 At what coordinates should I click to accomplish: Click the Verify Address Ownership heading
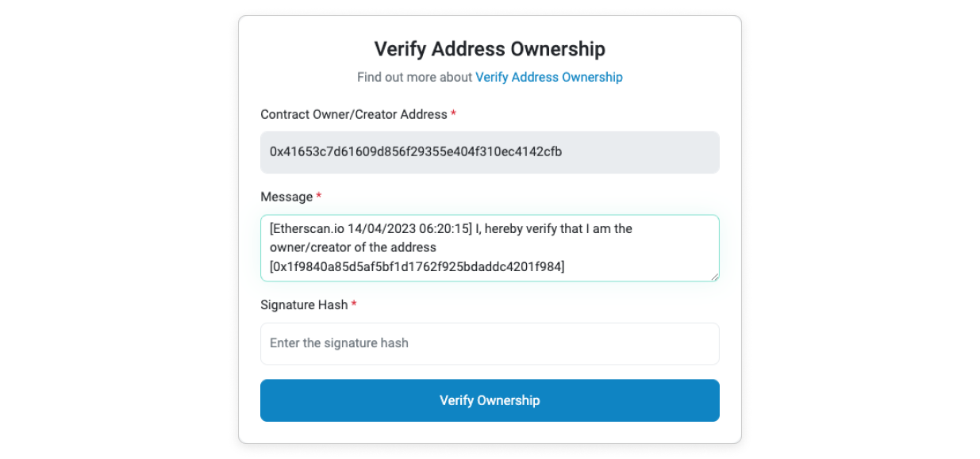pyautogui.click(x=490, y=49)
